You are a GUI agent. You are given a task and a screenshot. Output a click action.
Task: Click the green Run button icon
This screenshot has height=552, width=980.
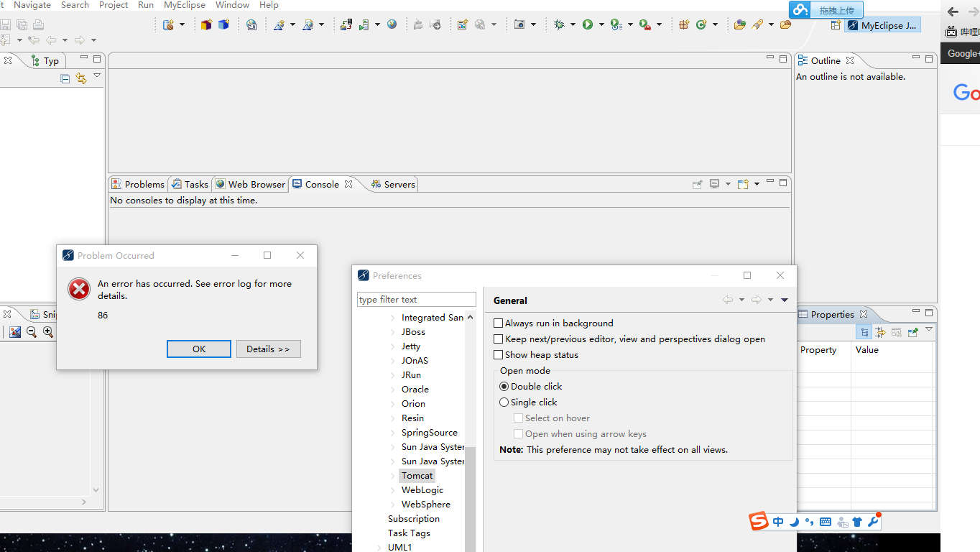(588, 24)
